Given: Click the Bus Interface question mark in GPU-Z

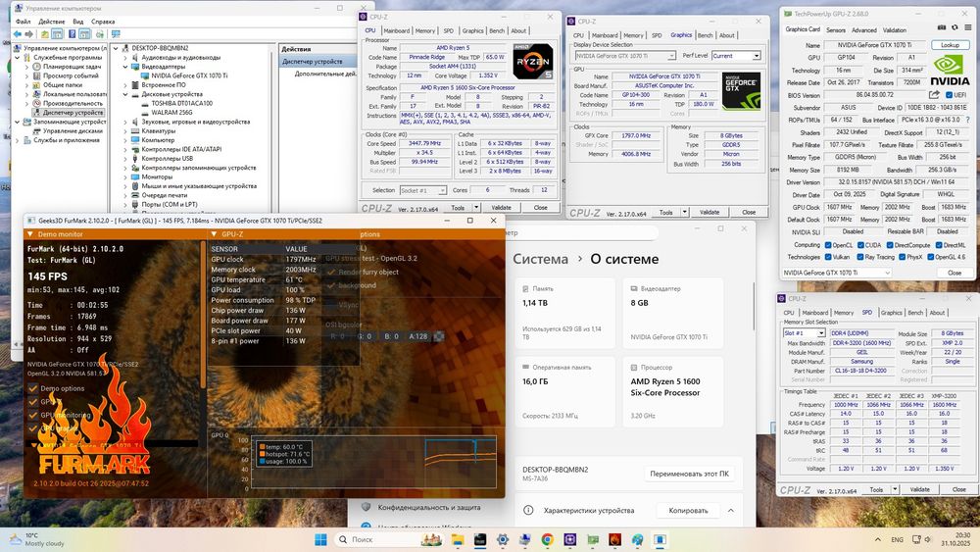Looking at the screenshot, I should (967, 120).
